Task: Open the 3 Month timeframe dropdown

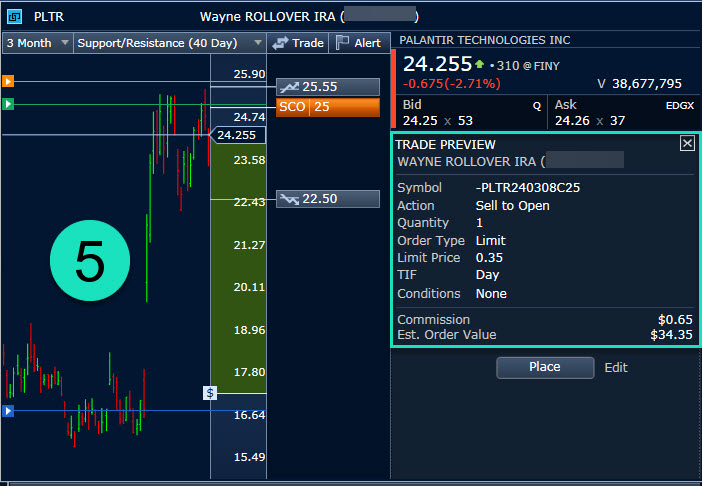Action: click(x=37, y=43)
